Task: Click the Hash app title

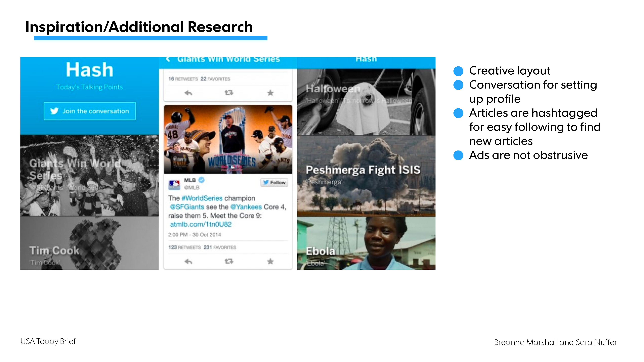Action: [90, 70]
